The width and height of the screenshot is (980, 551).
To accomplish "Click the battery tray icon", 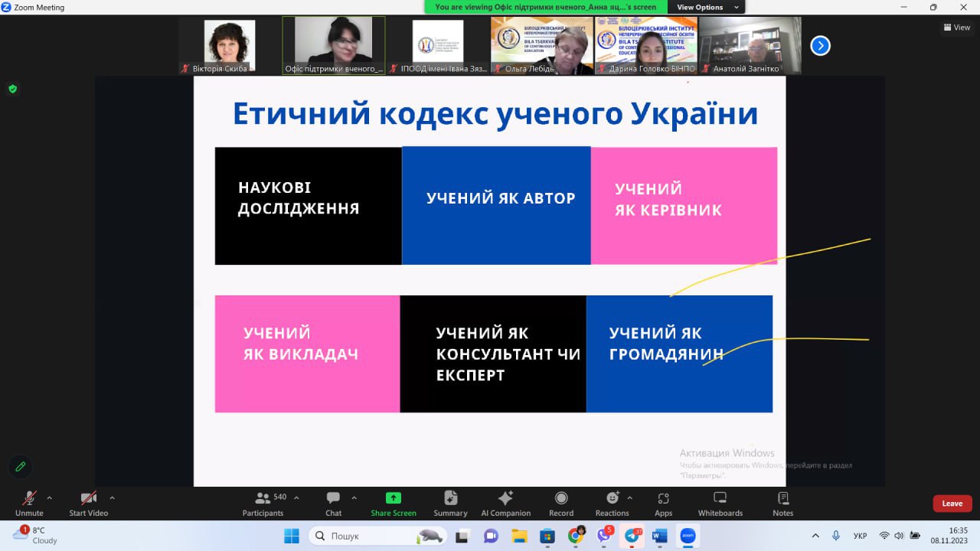I will [x=915, y=536].
